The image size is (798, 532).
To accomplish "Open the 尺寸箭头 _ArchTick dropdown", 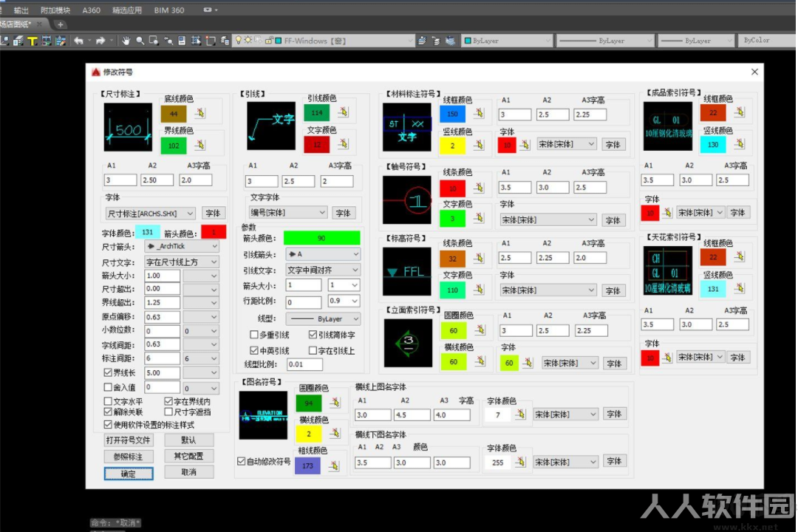I will pyautogui.click(x=182, y=246).
